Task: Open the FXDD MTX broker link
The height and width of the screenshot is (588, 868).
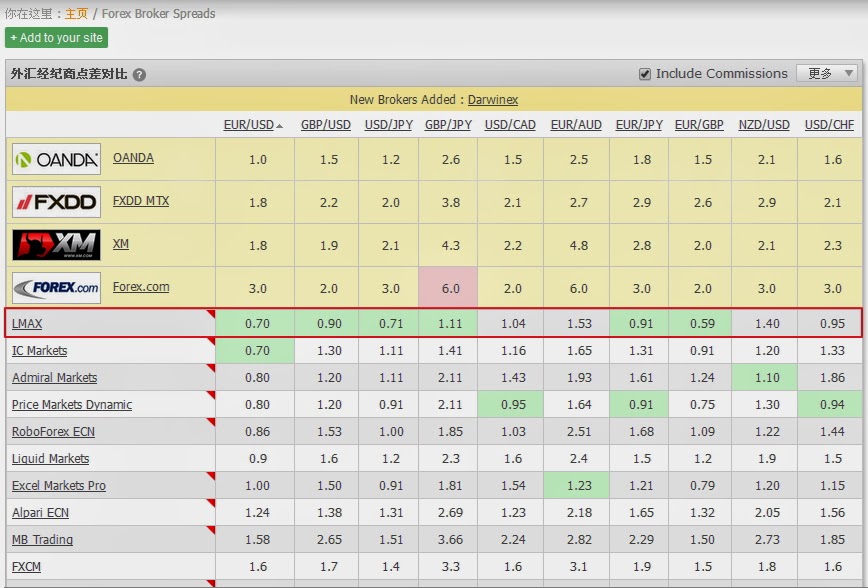Action: tap(141, 200)
